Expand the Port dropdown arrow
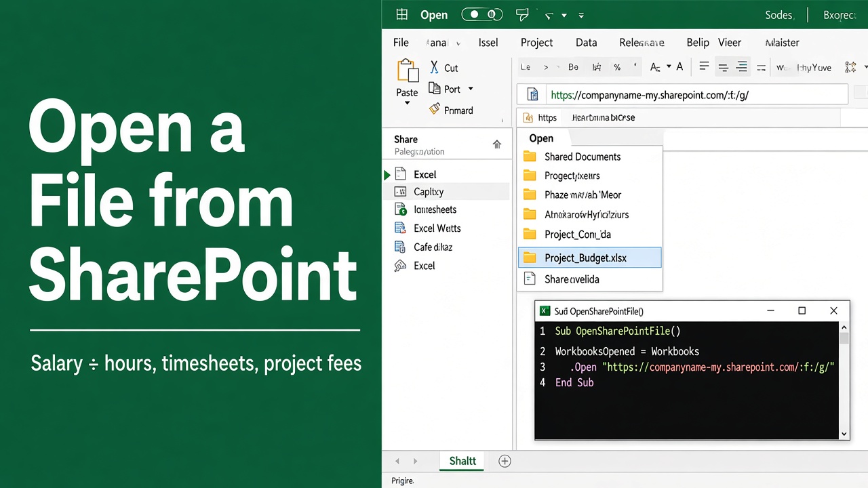The image size is (868, 488). (471, 89)
